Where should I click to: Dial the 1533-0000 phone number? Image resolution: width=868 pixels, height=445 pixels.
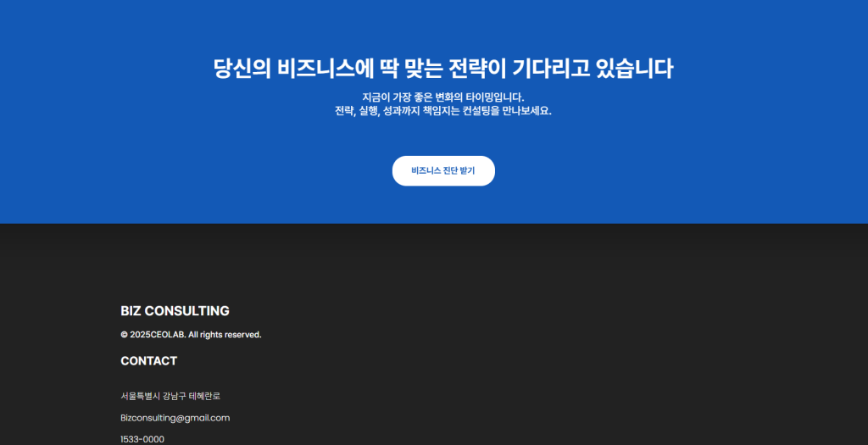(x=142, y=439)
